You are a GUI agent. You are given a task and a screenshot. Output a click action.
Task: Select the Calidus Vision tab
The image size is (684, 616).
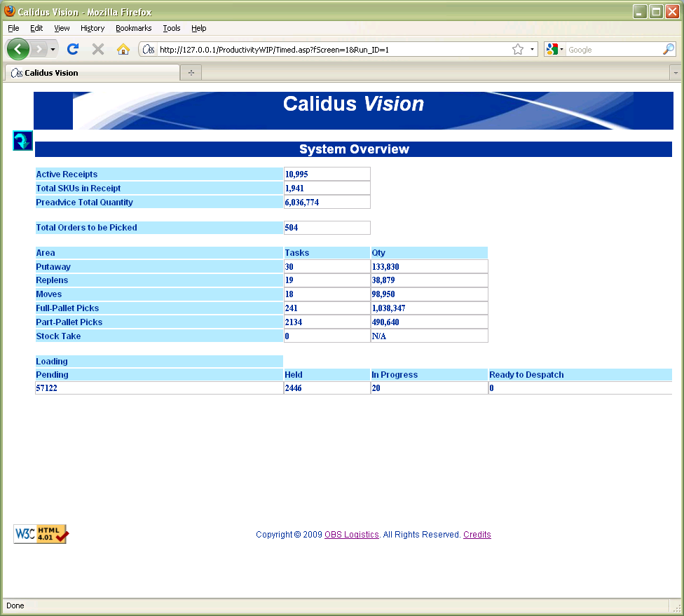(93, 73)
